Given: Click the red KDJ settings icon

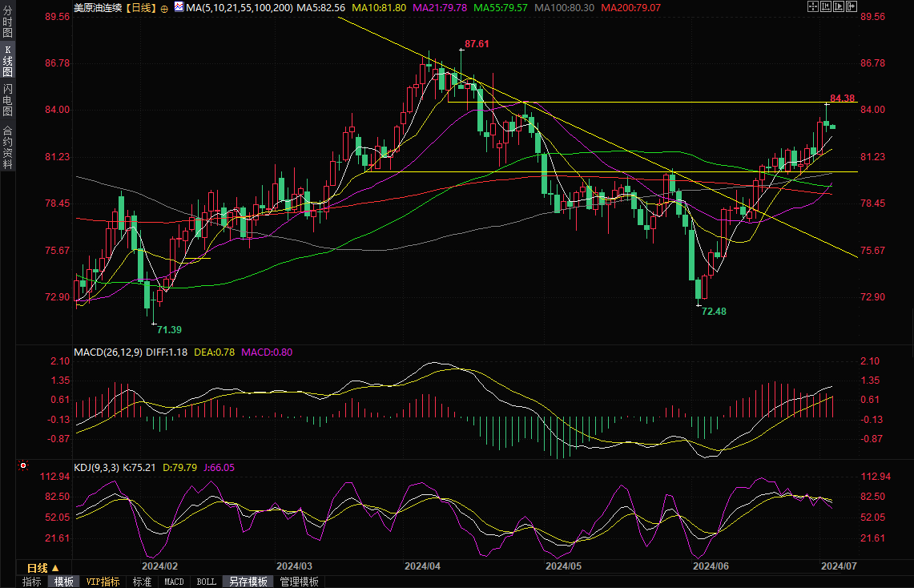Looking at the screenshot, I should (22, 466).
